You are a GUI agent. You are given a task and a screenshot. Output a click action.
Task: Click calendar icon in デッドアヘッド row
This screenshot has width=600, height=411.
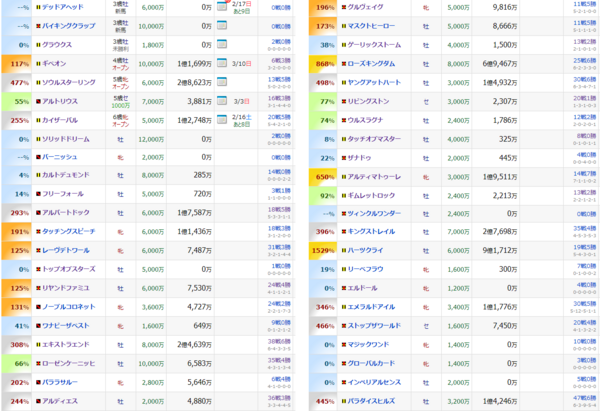tap(219, 6)
